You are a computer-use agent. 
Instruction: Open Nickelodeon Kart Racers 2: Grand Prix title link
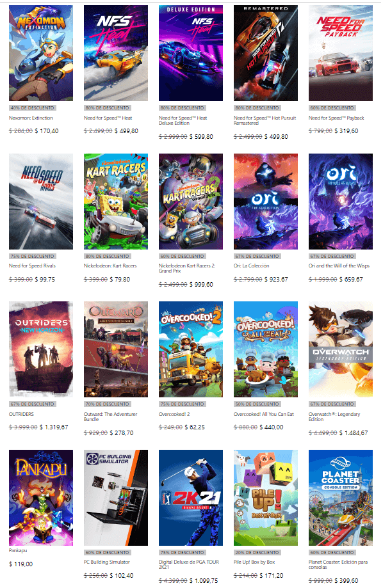point(187,268)
